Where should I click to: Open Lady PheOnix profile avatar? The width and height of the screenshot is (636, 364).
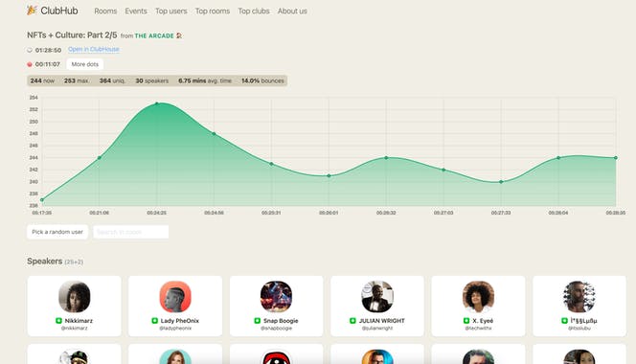(175, 297)
